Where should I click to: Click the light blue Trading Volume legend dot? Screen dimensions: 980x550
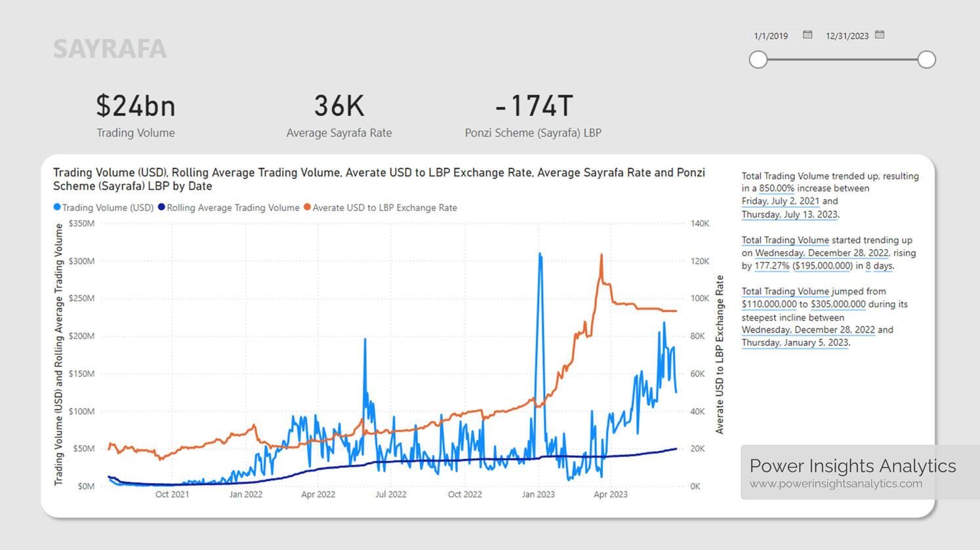57,207
